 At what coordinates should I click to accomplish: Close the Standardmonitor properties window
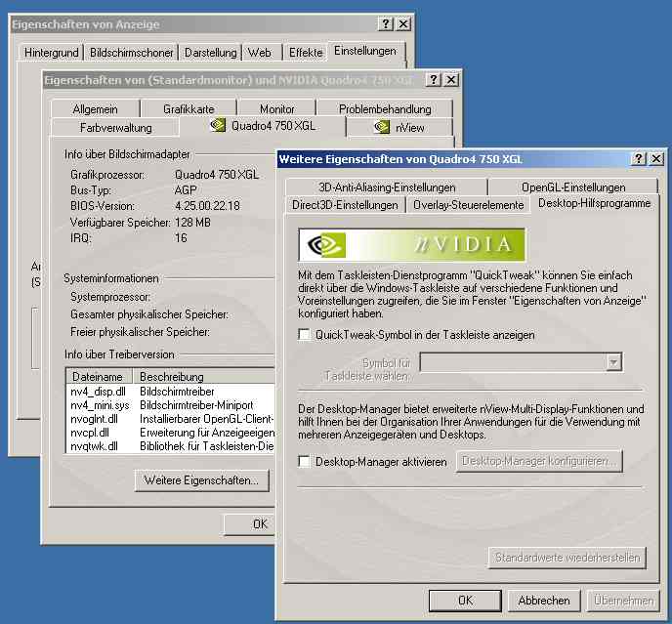[451, 80]
